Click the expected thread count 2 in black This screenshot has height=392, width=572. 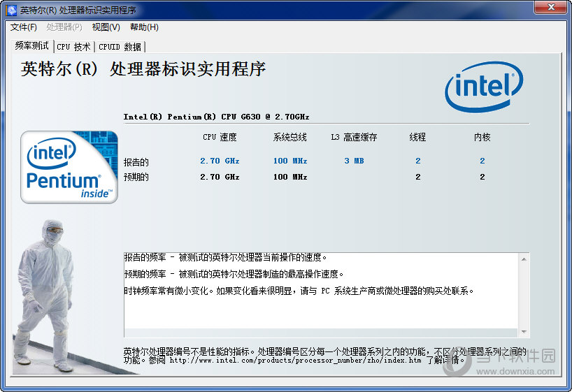pos(418,177)
